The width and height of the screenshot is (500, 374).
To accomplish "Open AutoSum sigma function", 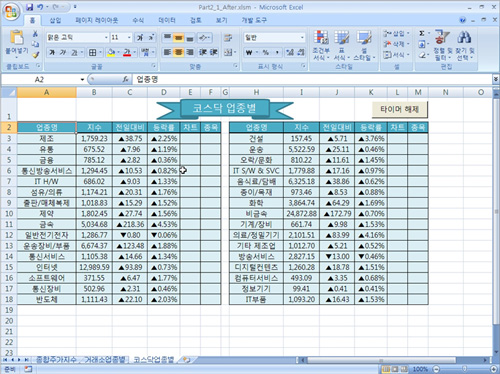I will 422,33.
